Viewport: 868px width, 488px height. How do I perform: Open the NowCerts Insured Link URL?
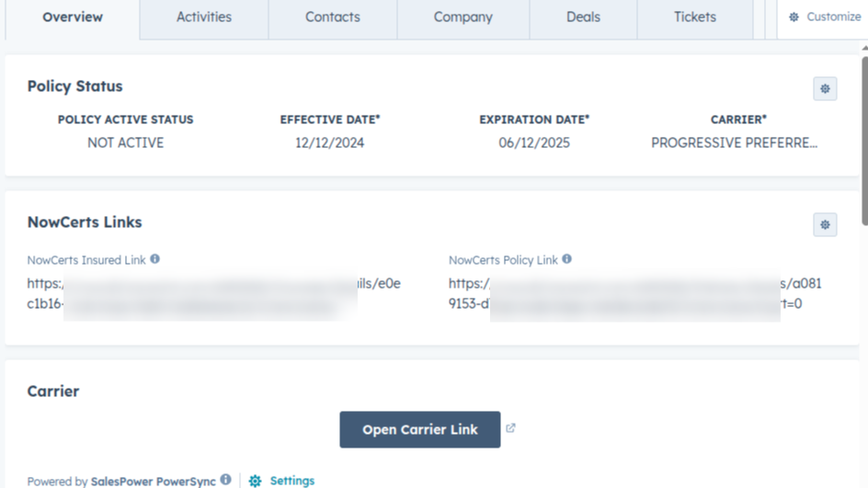[x=213, y=293]
